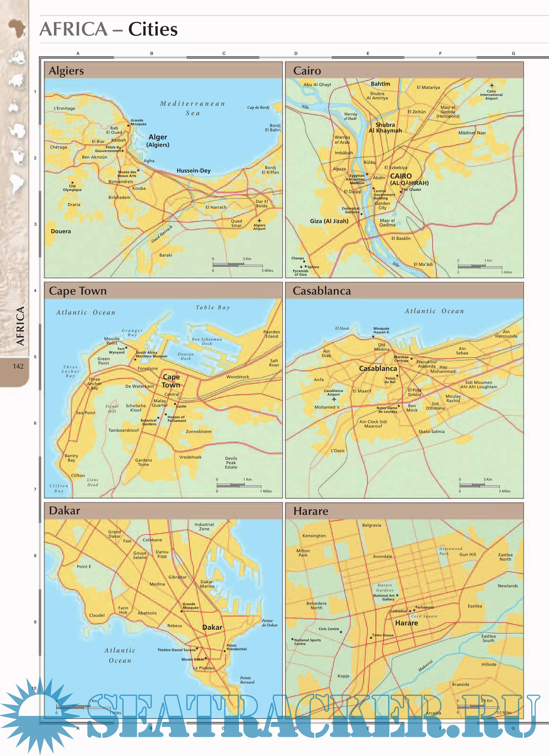Click the Harare map title header

coord(311,511)
